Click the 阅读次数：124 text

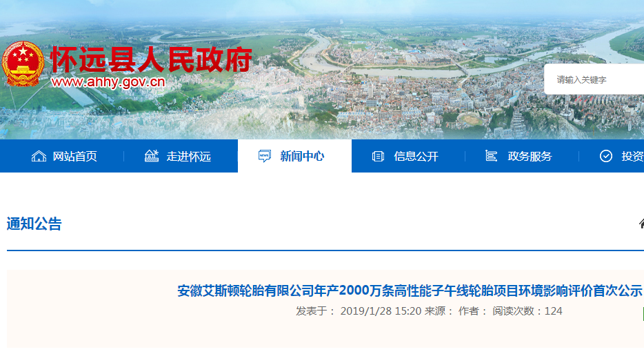[x=527, y=311]
